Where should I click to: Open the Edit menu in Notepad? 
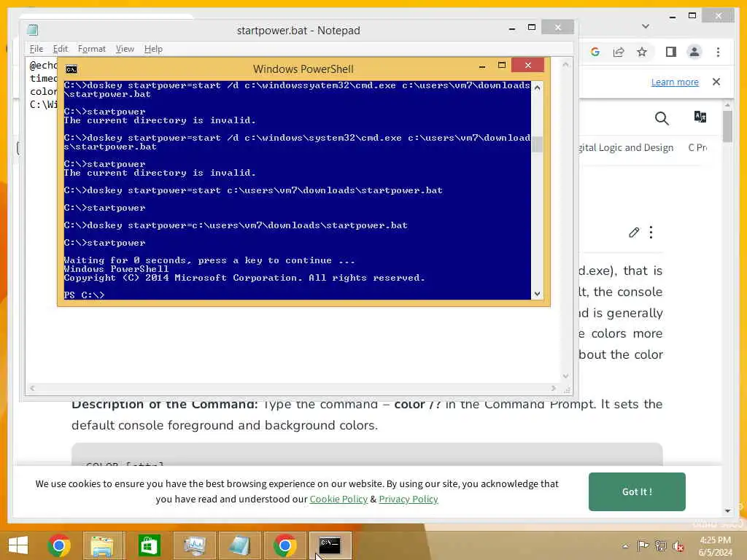coord(60,49)
